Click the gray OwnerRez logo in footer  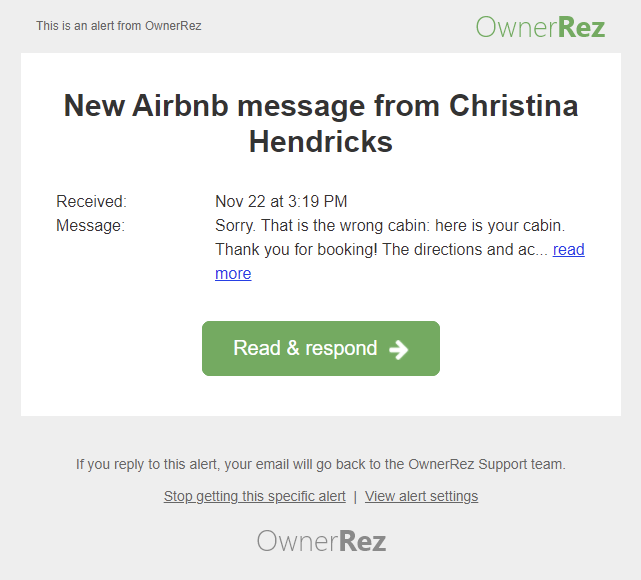321,541
